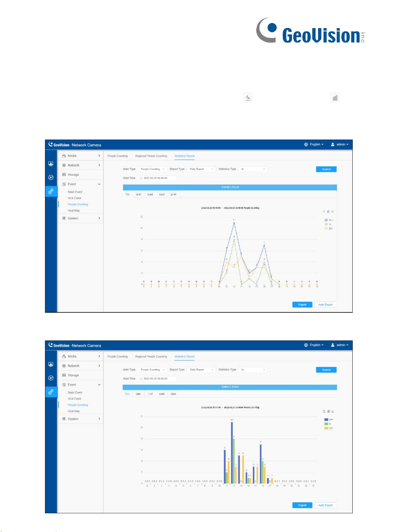This screenshot has height=532, width=411.
Task: Toggle the Out series legend in the bar chart
Action: tap(329, 428)
